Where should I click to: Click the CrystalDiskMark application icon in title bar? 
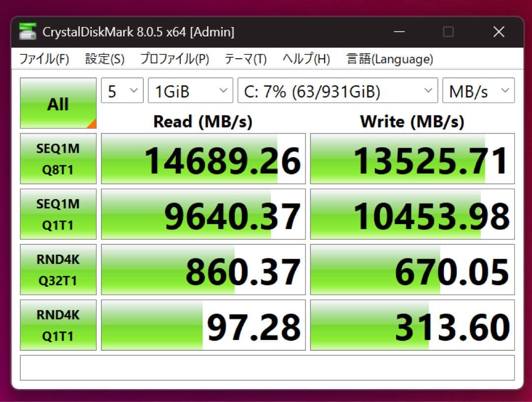[x=28, y=32]
